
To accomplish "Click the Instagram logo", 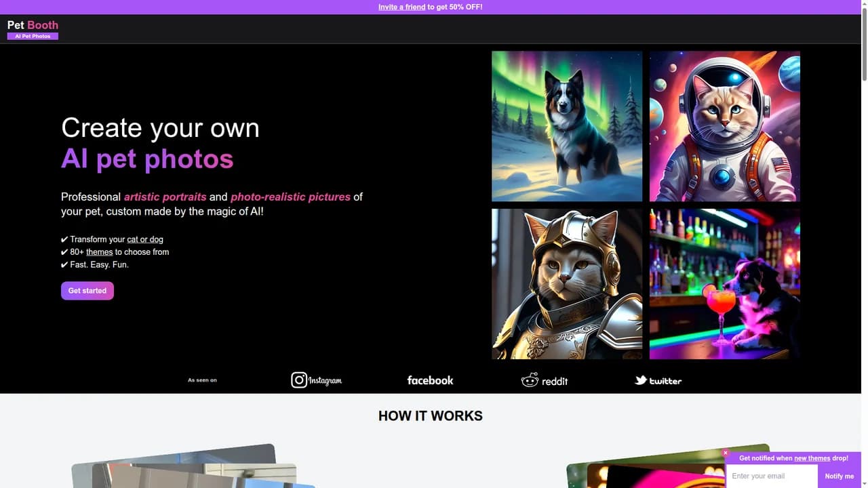I will pos(317,380).
